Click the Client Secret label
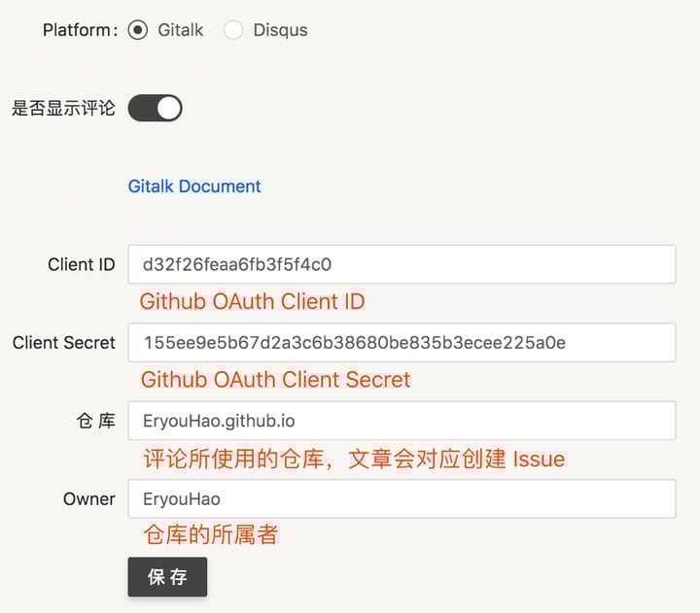700x613 pixels. [64, 343]
